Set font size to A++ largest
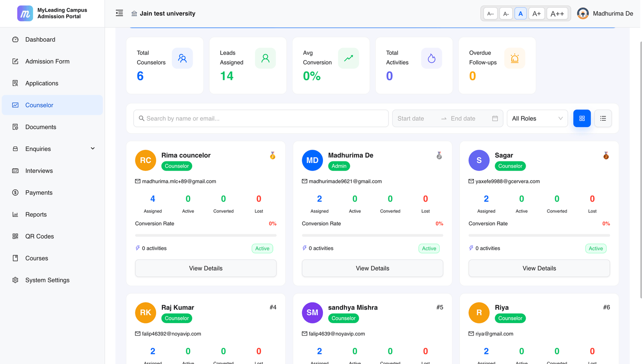The image size is (642, 364). tap(557, 14)
